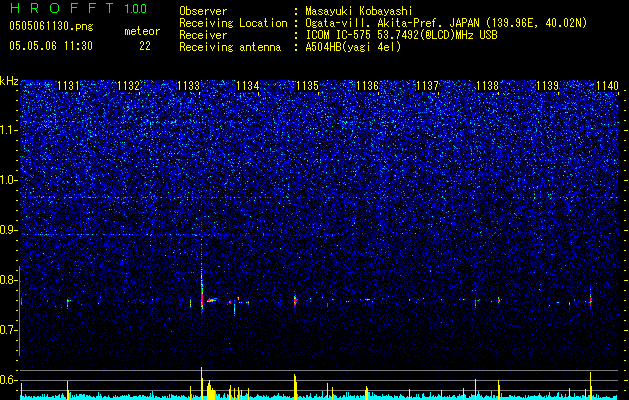
Task: Click the "Receiver" field label
Action: pyautogui.click(x=203, y=35)
